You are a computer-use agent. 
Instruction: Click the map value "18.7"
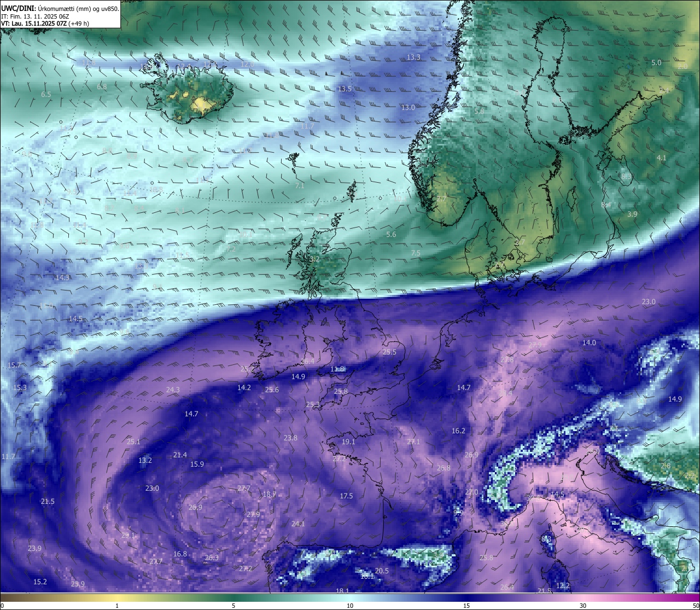coord(269,495)
